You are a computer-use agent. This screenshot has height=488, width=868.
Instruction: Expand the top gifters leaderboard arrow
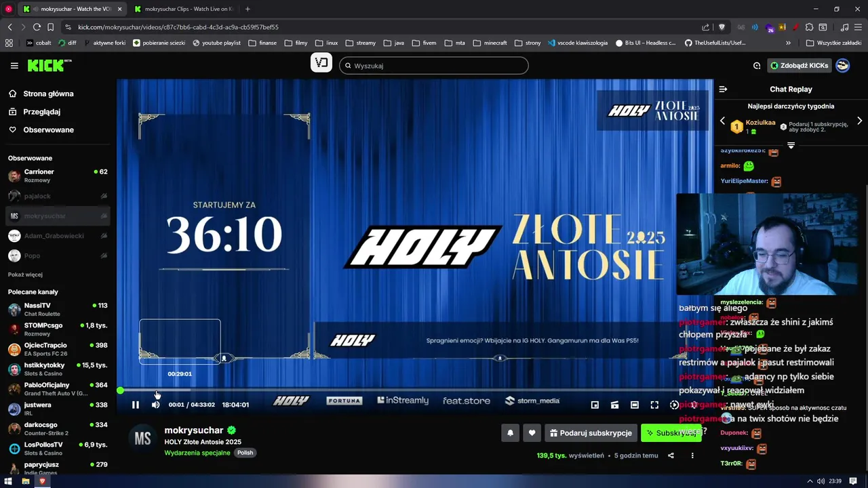[791, 145]
